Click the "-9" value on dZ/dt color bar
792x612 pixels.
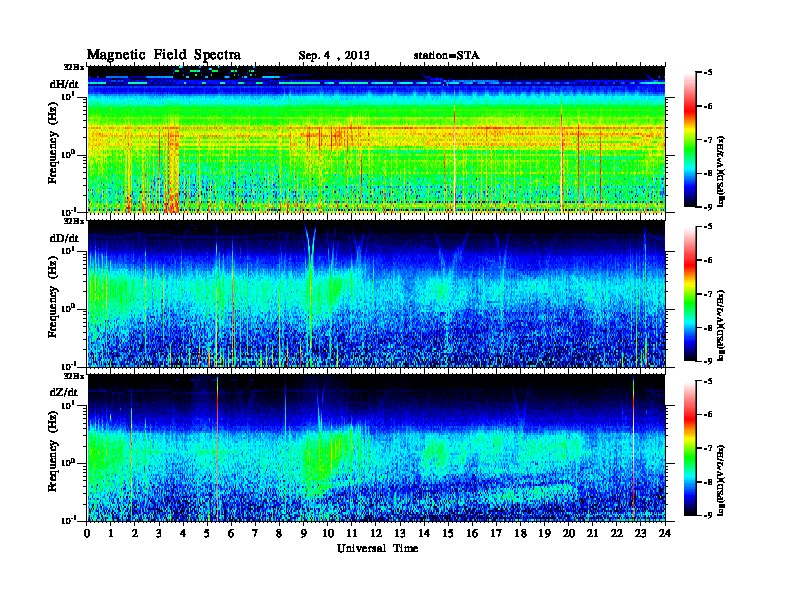coord(707,515)
